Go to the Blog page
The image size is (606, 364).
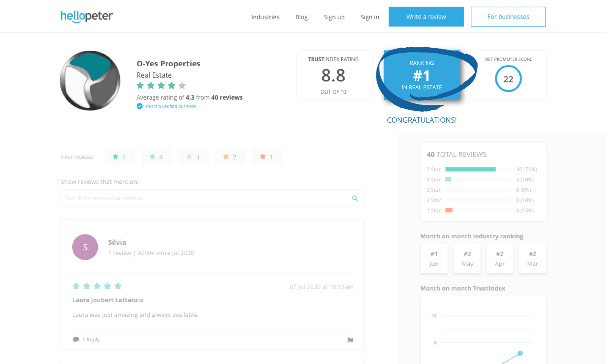[x=301, y=17]
